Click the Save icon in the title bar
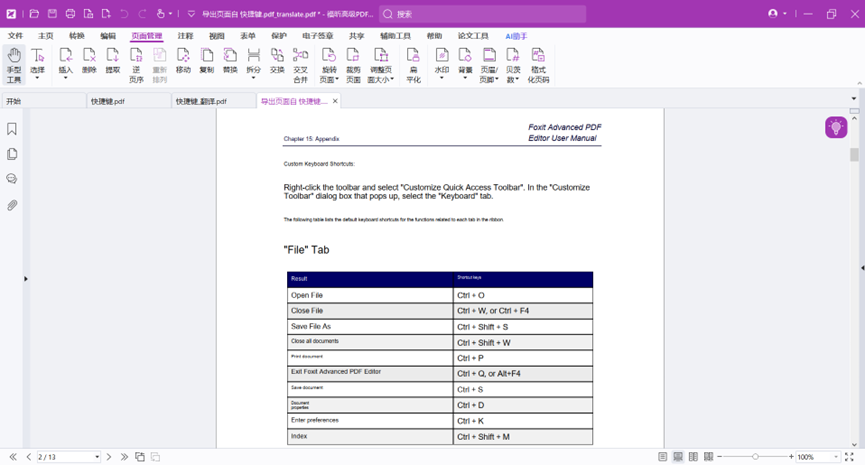This screenshot has height=465, width=865. tap(52, 14)
